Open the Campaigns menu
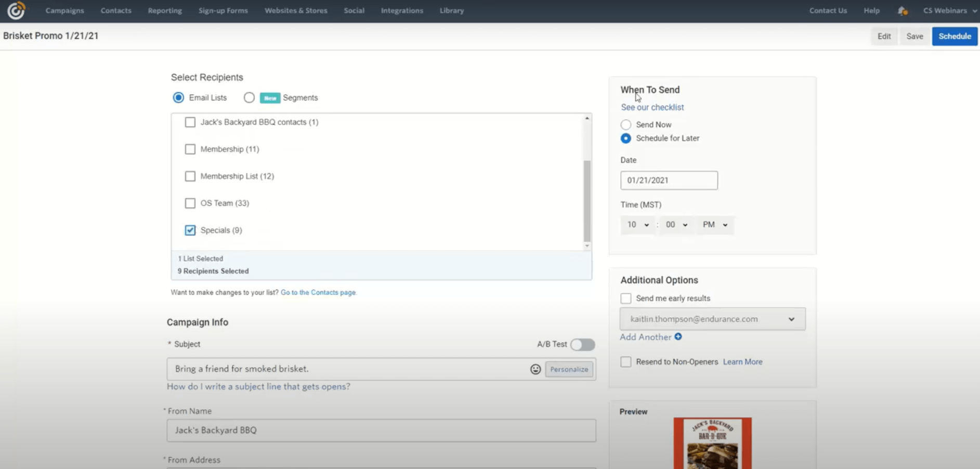 [64, 10]
